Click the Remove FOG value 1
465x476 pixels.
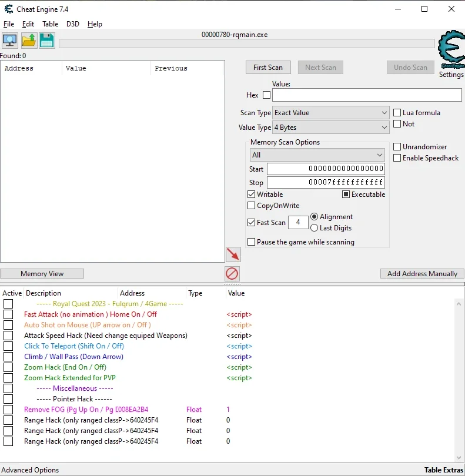pyautogui.click(x=228, y=410)
